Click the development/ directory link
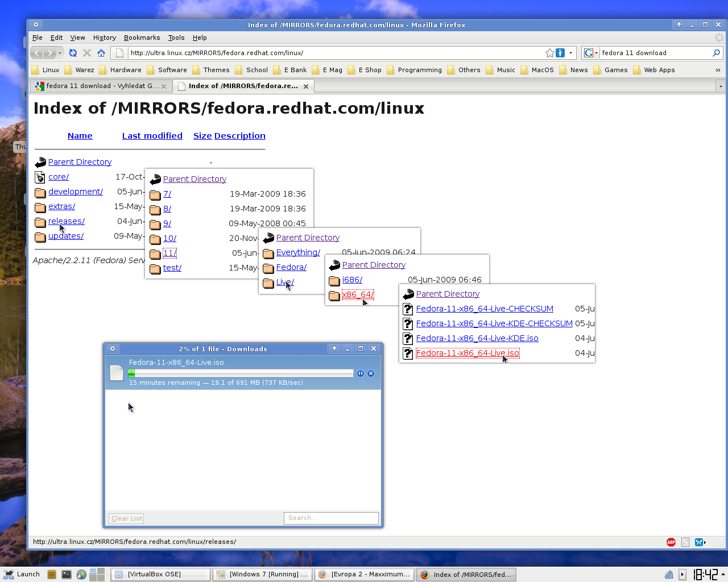 click(x=75, y=192)
